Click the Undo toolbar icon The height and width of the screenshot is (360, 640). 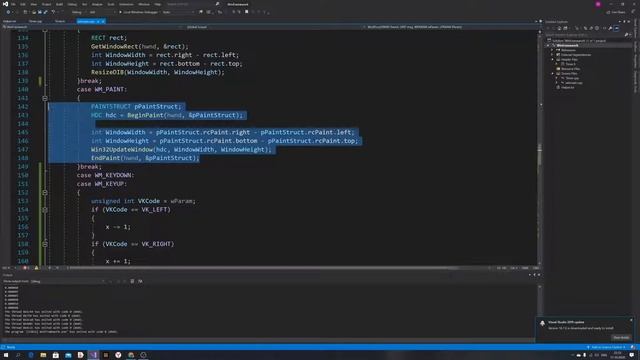click(53, 12)
